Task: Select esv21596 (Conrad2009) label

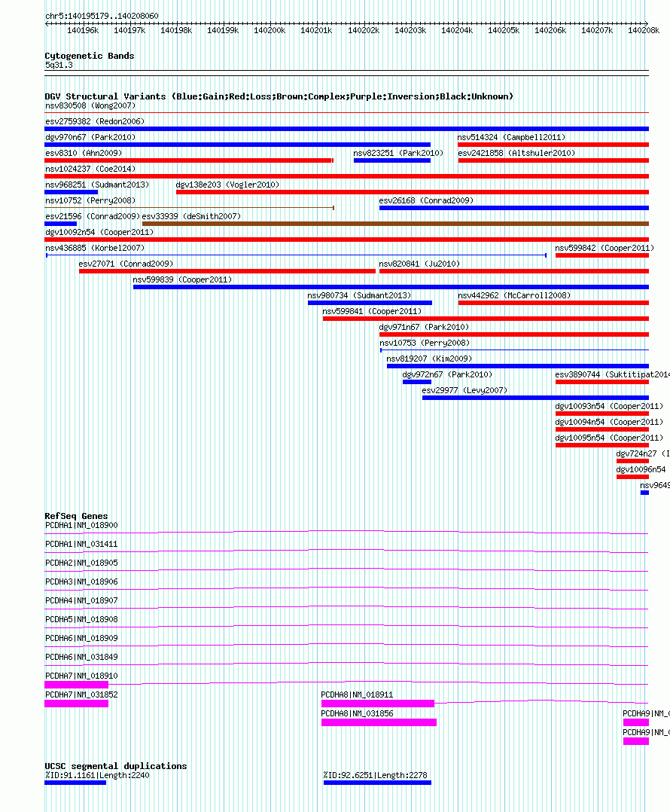Action: [x=92, y=216]
